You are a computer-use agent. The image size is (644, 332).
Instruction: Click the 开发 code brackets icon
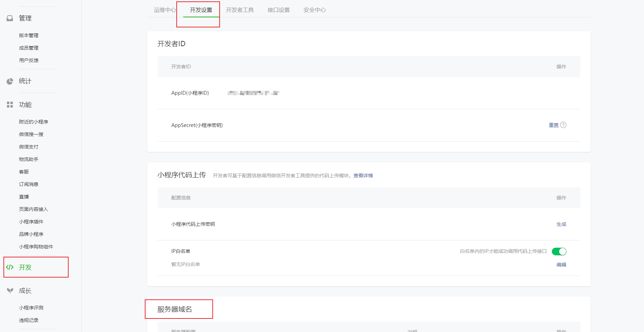coord(10,267)
